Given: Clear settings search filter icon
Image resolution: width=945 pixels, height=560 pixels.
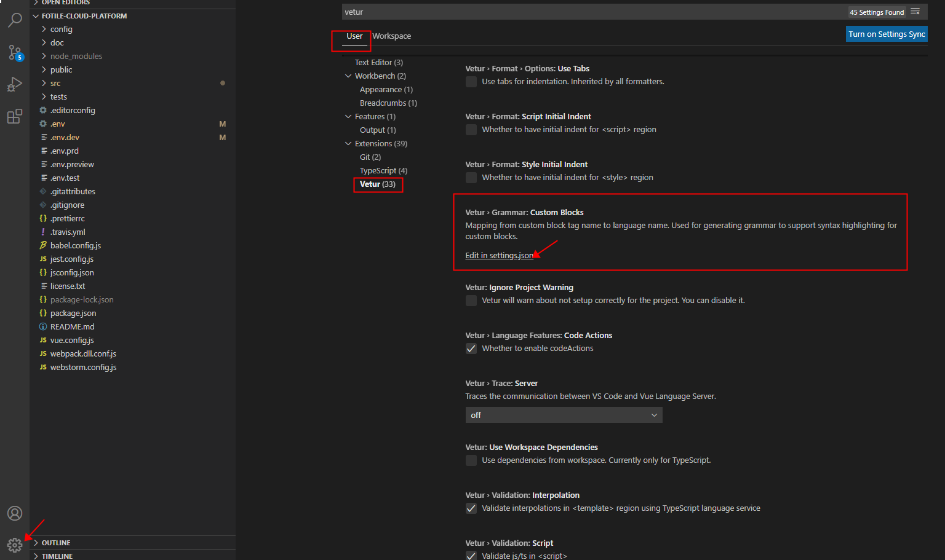Looking at the screenshot, I should pos(915,12).
